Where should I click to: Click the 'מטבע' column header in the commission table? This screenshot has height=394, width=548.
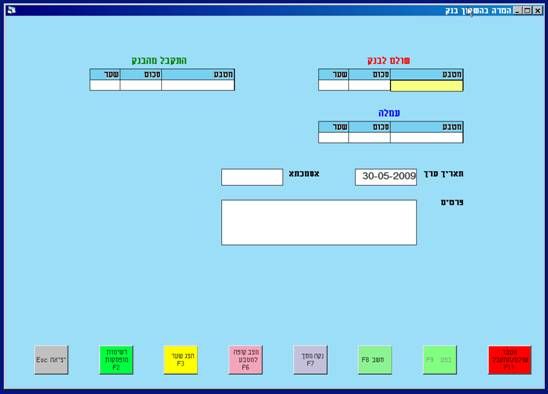[x=427, y=127]
